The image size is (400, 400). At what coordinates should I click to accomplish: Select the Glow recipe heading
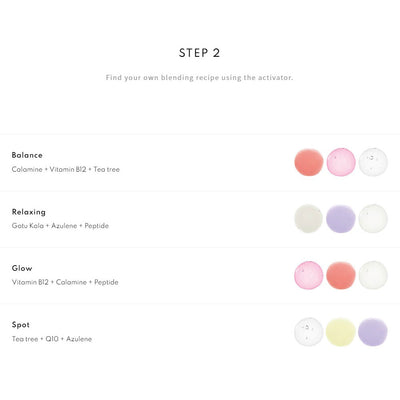click(x=22, y=268)
